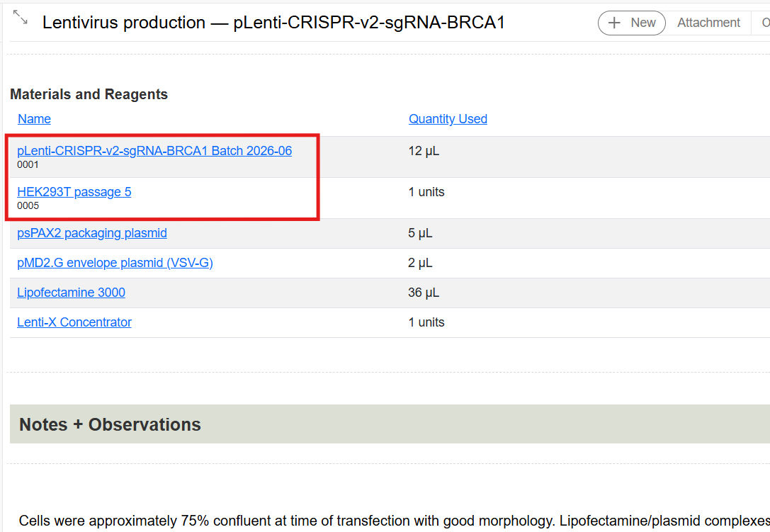Click the 1 units value for Lenti-X Concentrator
Image resolution: width=770 pixels, height=532 pixels.
tap(426, 322)
